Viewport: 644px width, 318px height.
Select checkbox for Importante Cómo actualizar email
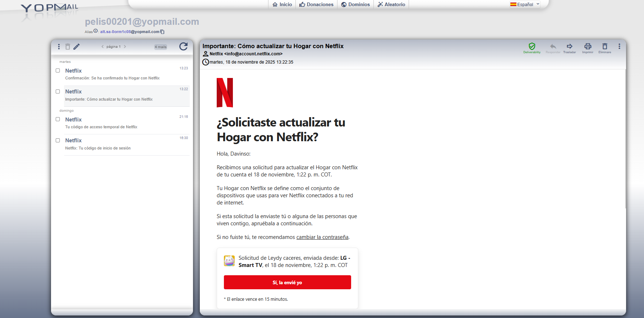tap(58, 92)
